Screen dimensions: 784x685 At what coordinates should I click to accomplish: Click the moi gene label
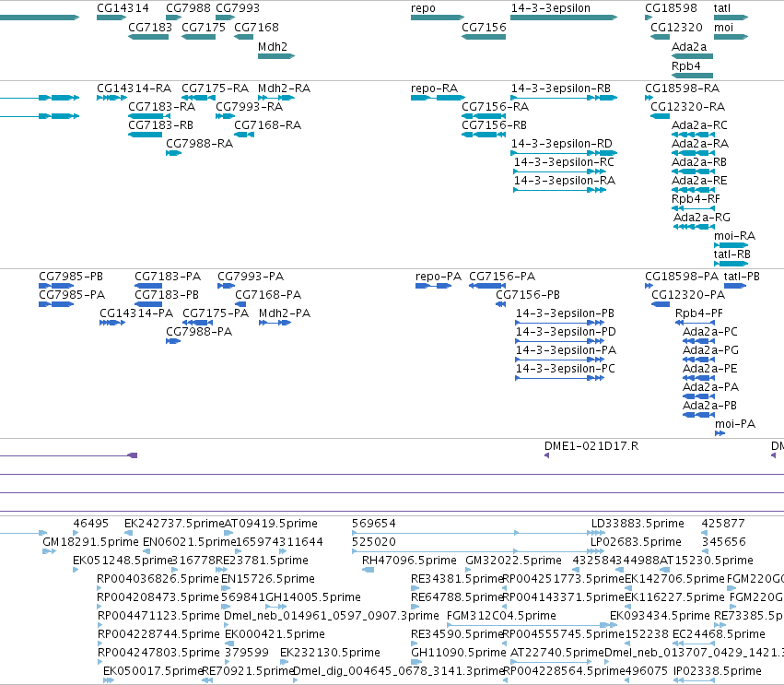(723, 28)
